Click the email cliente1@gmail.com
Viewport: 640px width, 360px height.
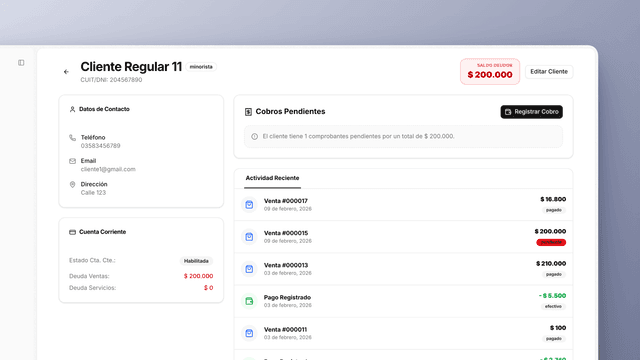[108, 169]
